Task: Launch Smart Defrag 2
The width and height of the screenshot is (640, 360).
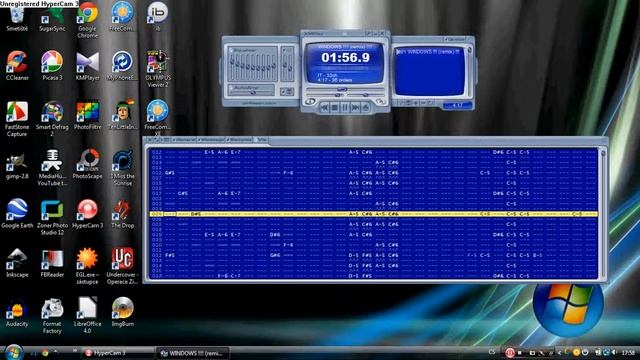Action: click(x=52, y=119)
